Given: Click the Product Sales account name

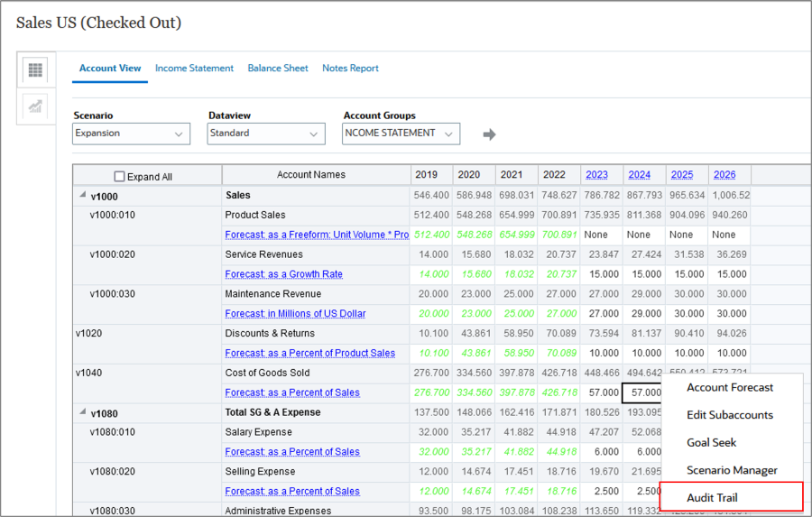Looking at the screenshot, I should (x=254, y=215).
